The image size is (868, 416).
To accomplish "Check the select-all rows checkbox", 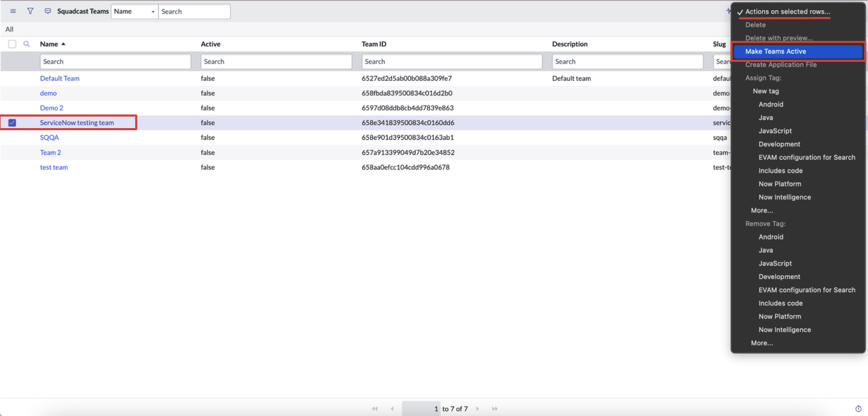I will pos(12,44).
